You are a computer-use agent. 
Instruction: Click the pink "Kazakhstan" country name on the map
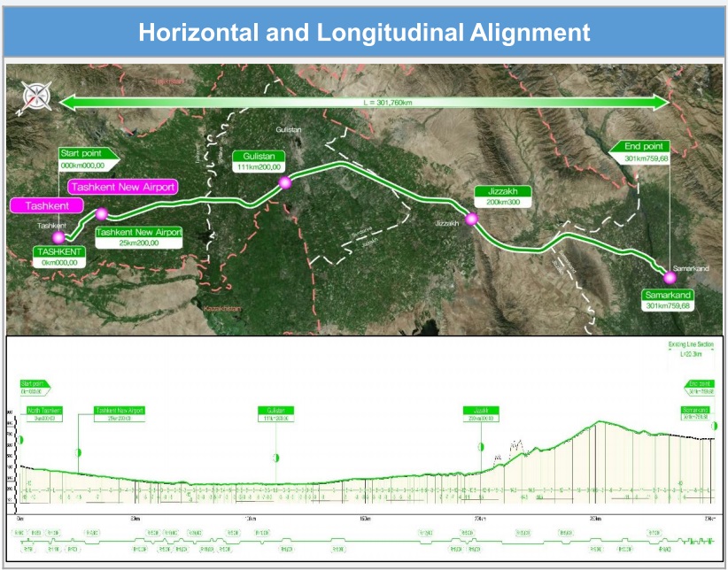pos(222,309)
